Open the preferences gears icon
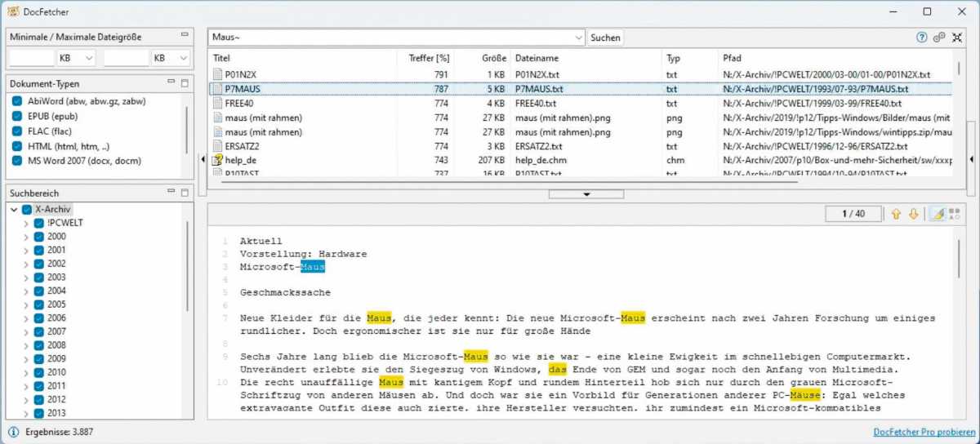980x444 pixels. pyautogui.click(x=940, y=38)
